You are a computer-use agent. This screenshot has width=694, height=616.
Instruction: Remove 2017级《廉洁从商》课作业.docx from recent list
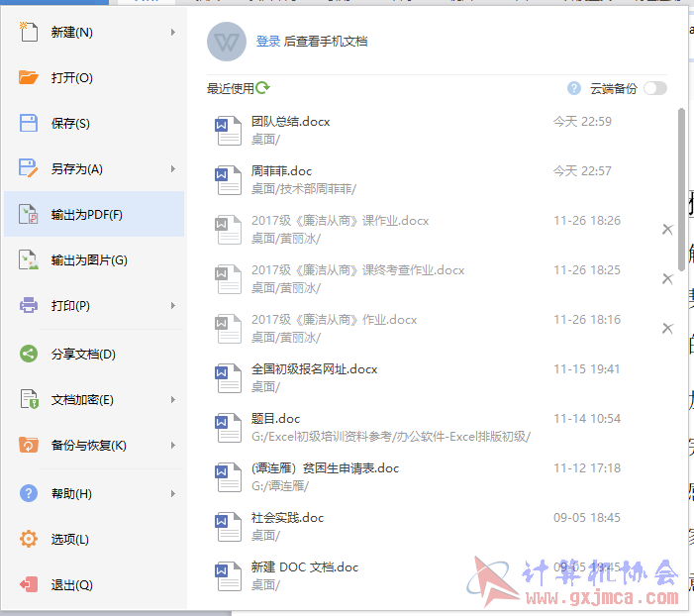(x=667, y=230)
